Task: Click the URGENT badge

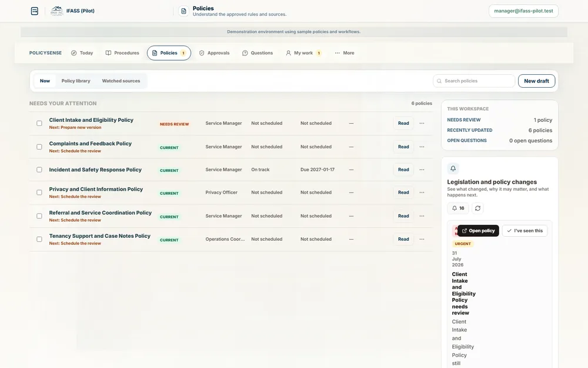Action: tap(463, 244)
